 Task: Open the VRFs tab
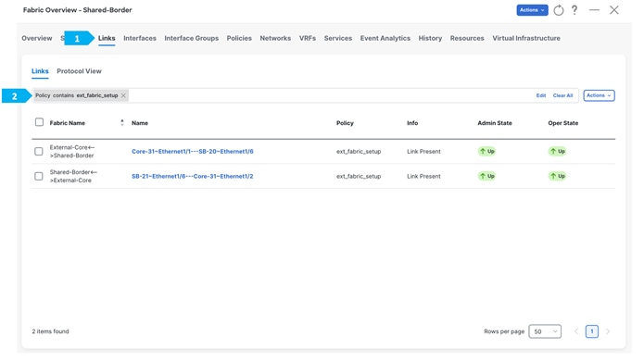click(x=308, y=38)
